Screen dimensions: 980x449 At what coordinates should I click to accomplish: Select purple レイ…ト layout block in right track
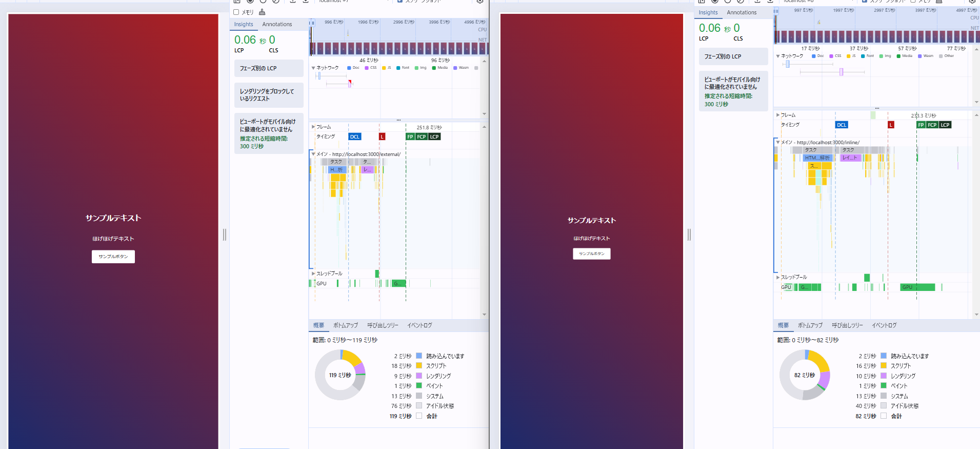point(850,158)
